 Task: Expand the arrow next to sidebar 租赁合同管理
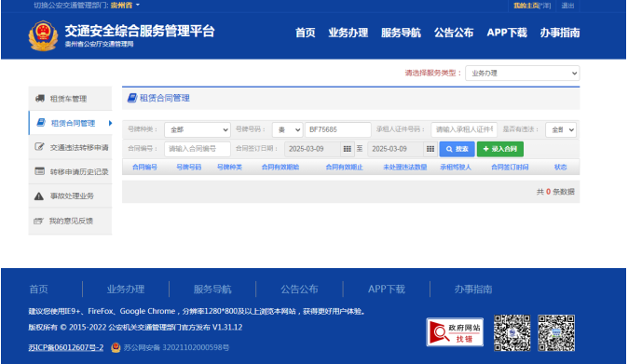110,123
